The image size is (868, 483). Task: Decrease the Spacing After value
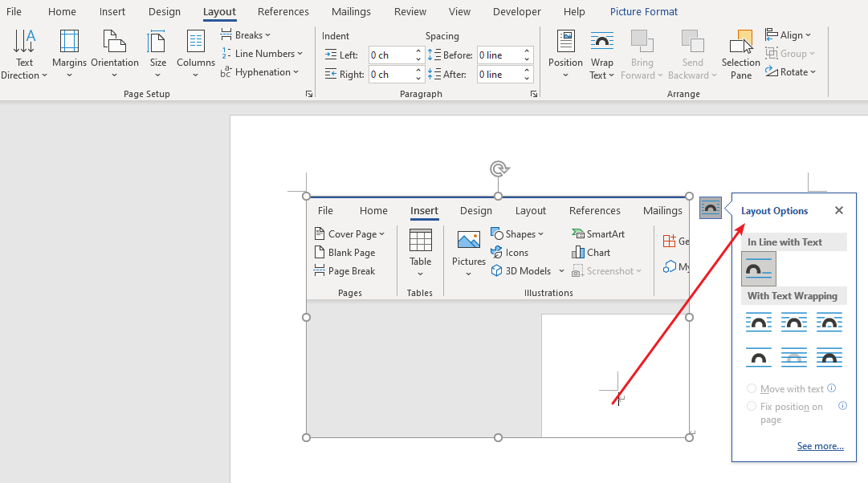point(527,79)
